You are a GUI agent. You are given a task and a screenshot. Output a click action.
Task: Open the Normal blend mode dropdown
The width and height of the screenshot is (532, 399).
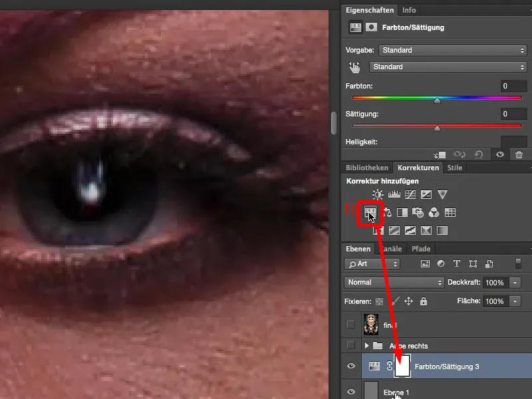[x=394, y=282]
